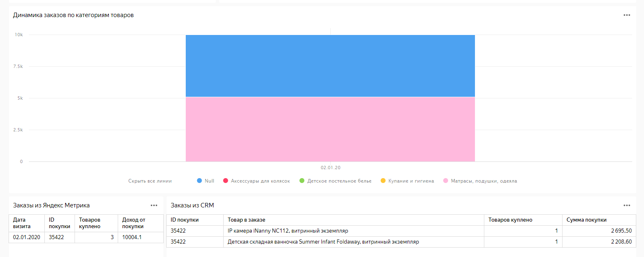Image resolution: width=644 pixels, height=257 pixels.
Task: Select the 10004.1 income cell
Action: pos(141,237)
